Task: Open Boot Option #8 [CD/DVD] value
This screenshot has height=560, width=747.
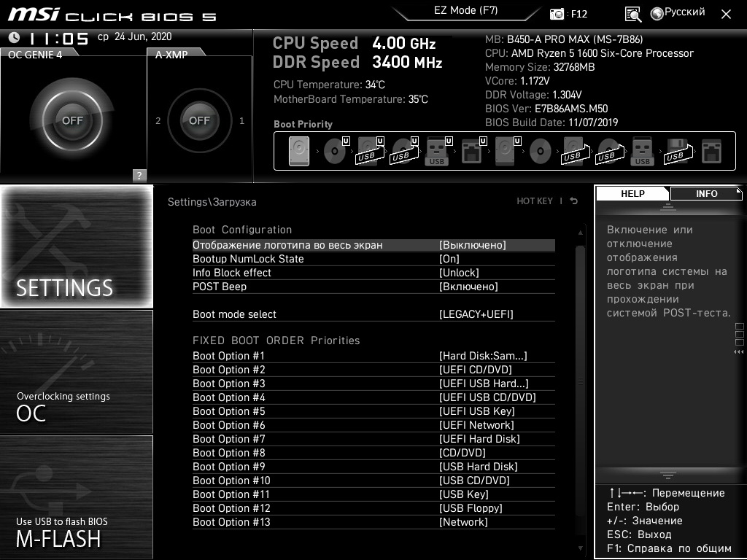Action: pyautogui.click(x=462, y=452)
